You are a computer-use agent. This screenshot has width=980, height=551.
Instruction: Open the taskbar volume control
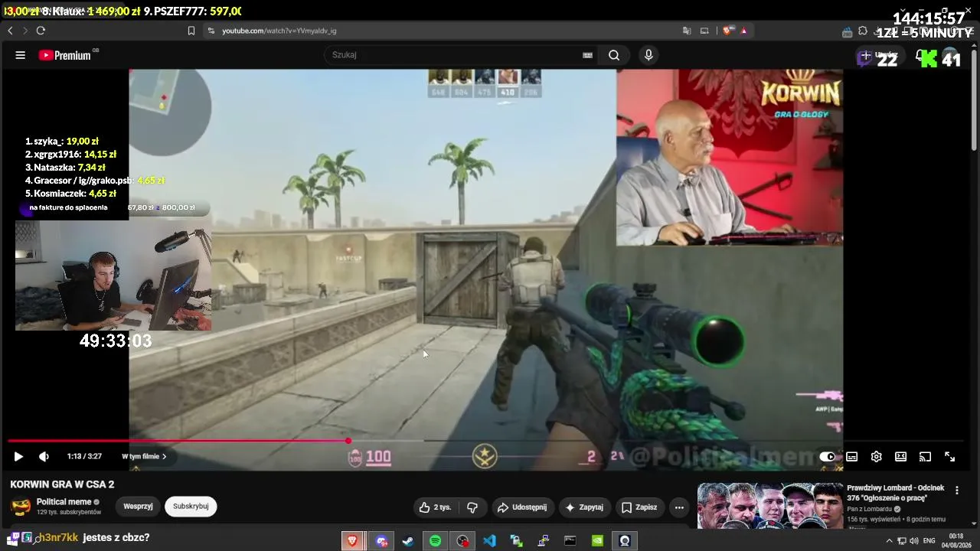pyautogui.click(x=914, y=541)
